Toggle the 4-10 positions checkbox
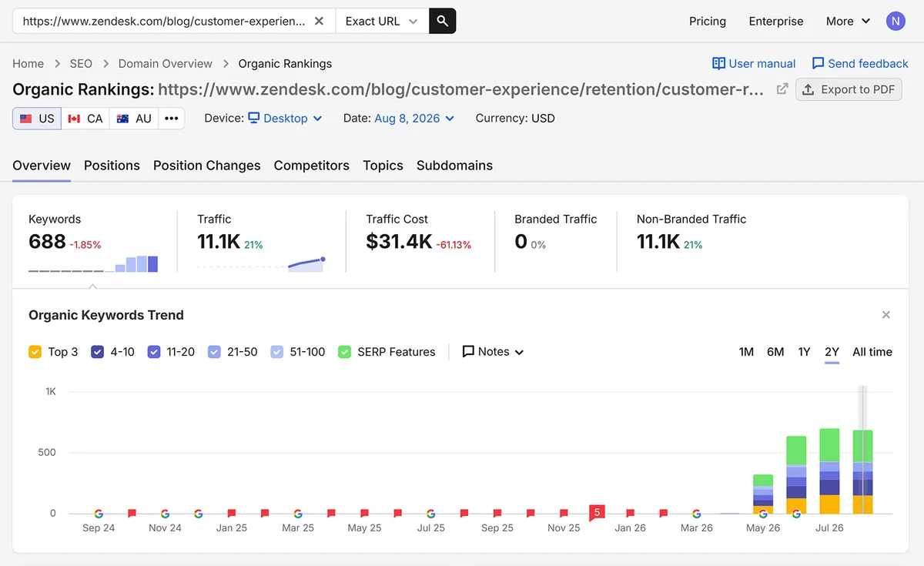This screenshot has height=566, width=924. click(x=97, y=352)
